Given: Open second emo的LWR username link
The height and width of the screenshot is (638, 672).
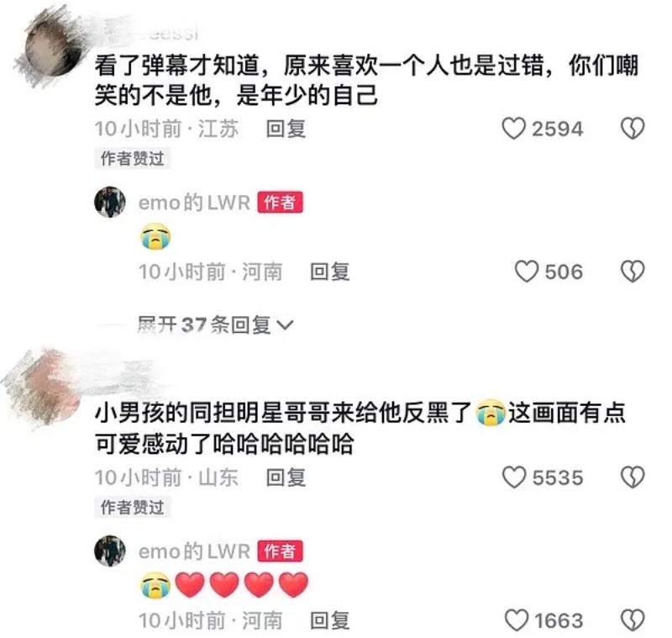Looking at the screenshot, I should coord(194,551).
